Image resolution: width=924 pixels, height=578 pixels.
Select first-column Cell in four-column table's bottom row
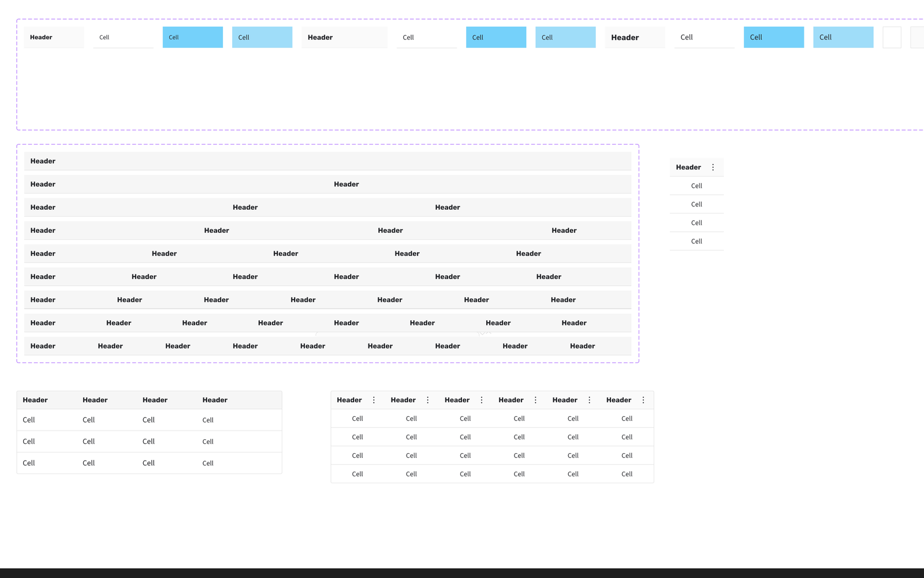point(29,463)
